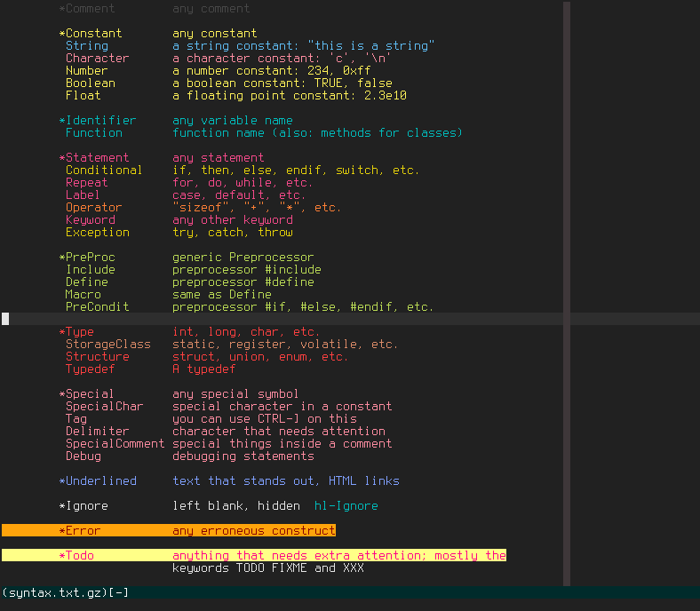Click the 'any other keyword' description
This screenshot has height=611, width=700.
(x=233, y=220)
